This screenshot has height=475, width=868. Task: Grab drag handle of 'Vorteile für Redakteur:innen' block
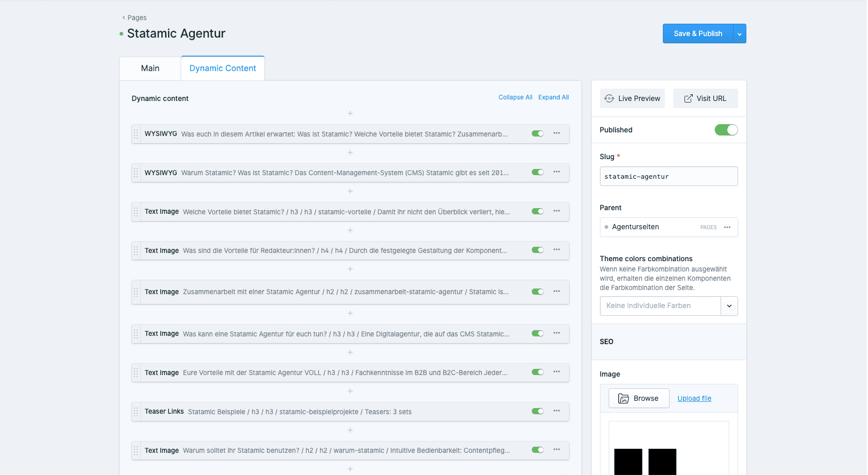(136, 250)
